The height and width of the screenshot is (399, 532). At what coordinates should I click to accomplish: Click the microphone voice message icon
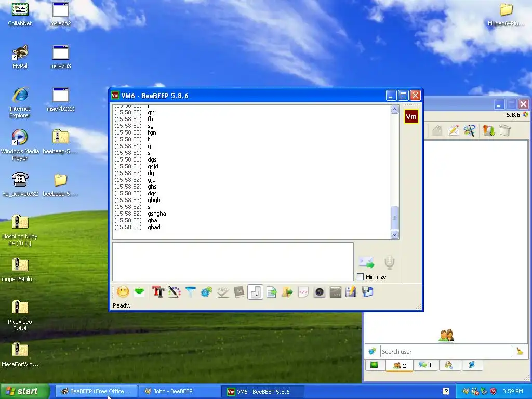click(390, 262)
